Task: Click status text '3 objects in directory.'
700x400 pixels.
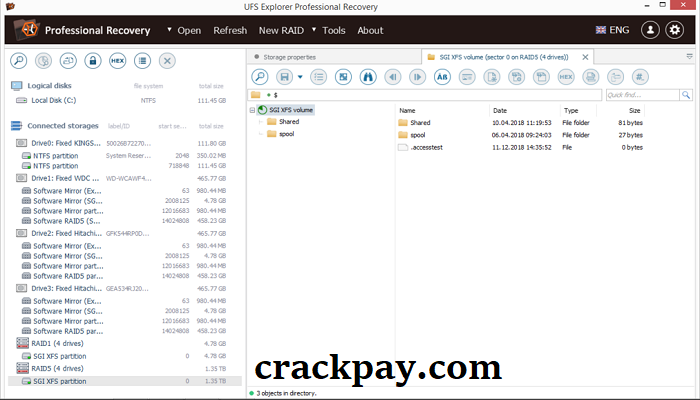Action: pyautogui.click(x=286, y=393)
